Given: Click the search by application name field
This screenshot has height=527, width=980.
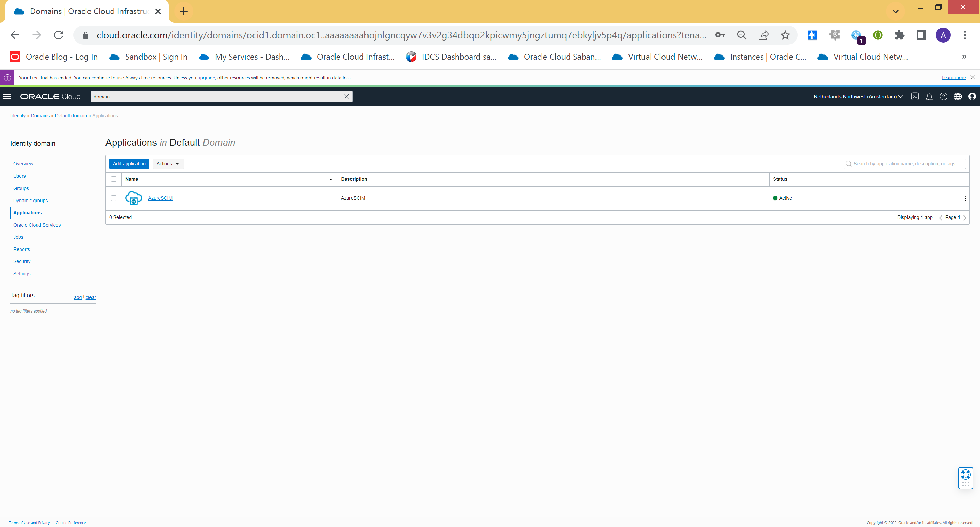Looking at the screenshot, I should click(905, 164).
